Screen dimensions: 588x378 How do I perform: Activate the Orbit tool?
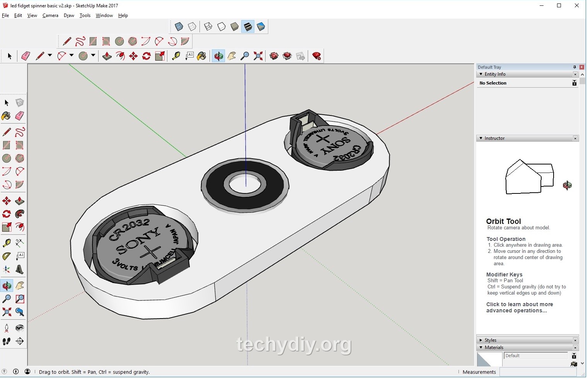(219, 56)
